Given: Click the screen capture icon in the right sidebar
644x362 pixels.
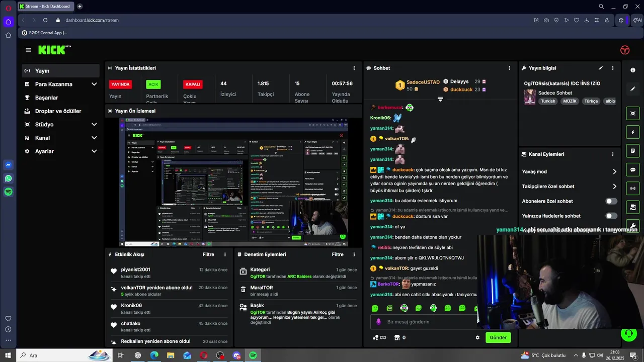Looking at the screenshot, I should pos(633,113).
